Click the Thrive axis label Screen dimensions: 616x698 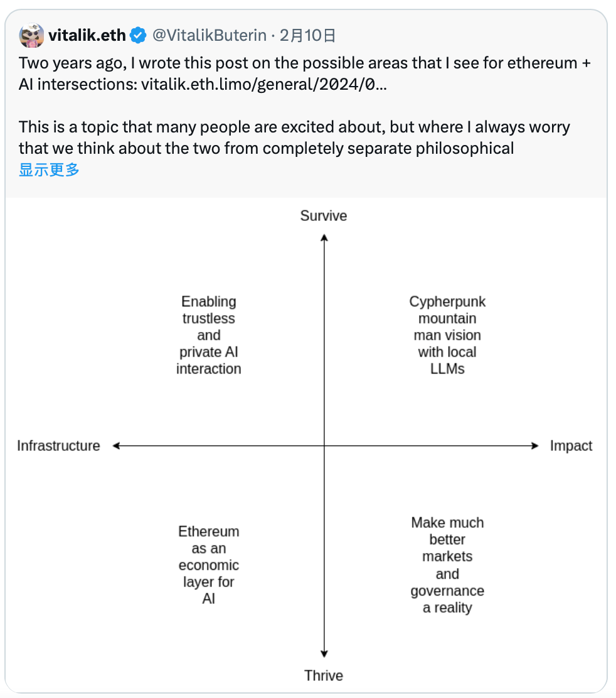tap(324, 675)
